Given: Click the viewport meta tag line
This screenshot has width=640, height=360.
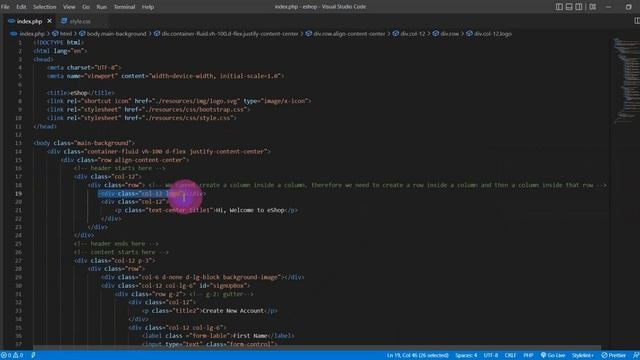Looking at the screenshot, I should (165, 76).
